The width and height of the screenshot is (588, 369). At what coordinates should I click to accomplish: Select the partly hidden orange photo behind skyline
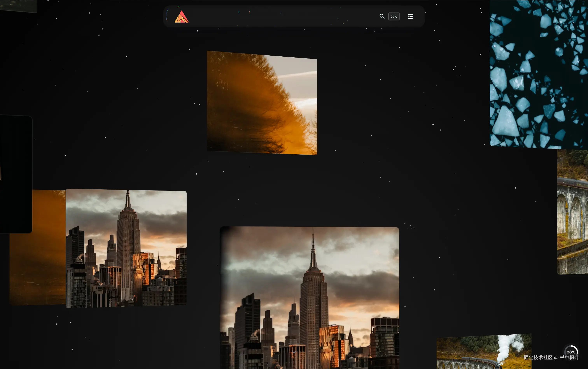[x=38, y=264]
